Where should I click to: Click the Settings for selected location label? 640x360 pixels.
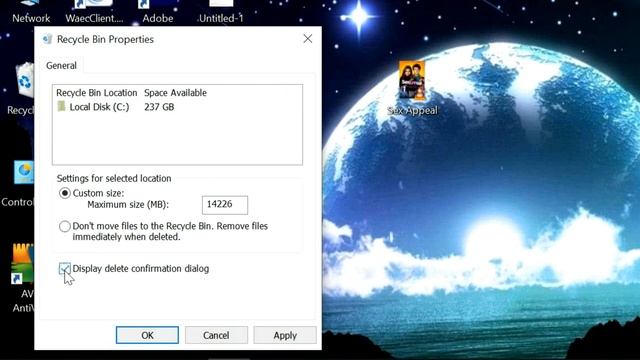click(x=114, y=178)
